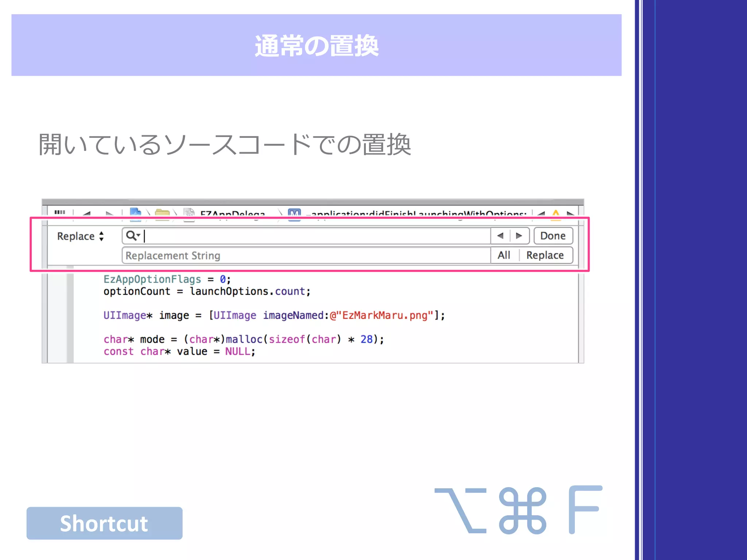The image size is (747, 560).
Task: Click All to replace all matches
Action: tap(504, 255)
